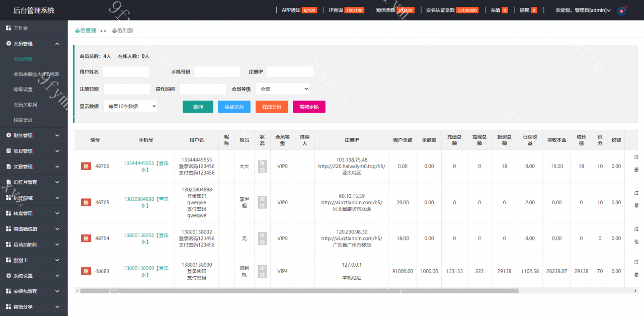
Task: Click the 工作台 dashboard icon in sidebar
Action: [9, 28]
